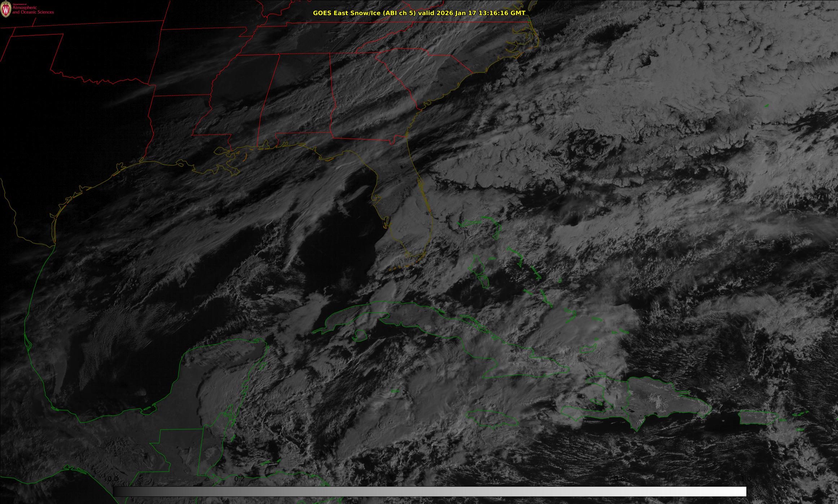Viewport: 838px width, 504px height.
Task: Click the grayscale reflectance color bar
Action: pos(429,491)
